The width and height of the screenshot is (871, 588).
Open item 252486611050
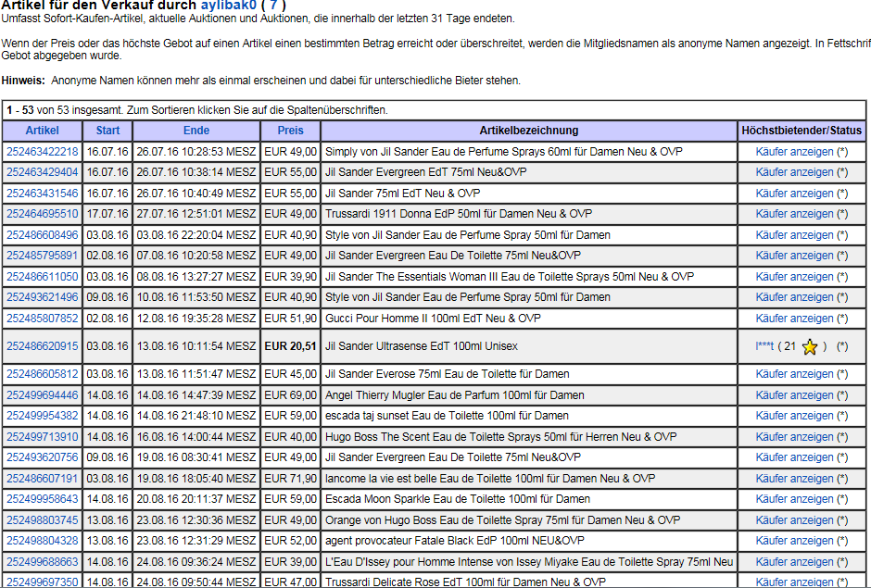pos(43,277)
